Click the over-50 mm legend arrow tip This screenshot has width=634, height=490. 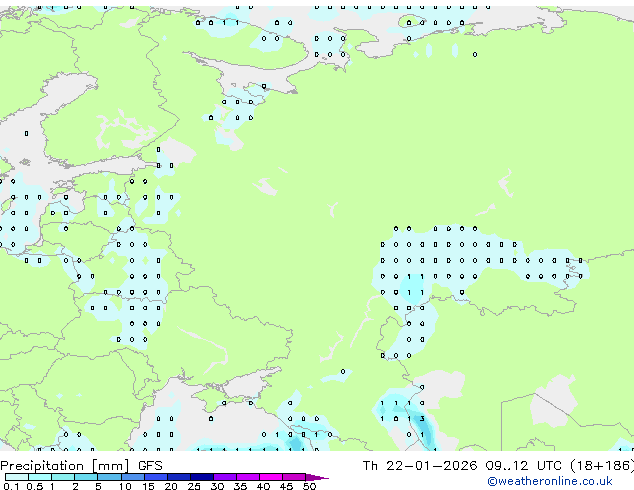(317, 478)
